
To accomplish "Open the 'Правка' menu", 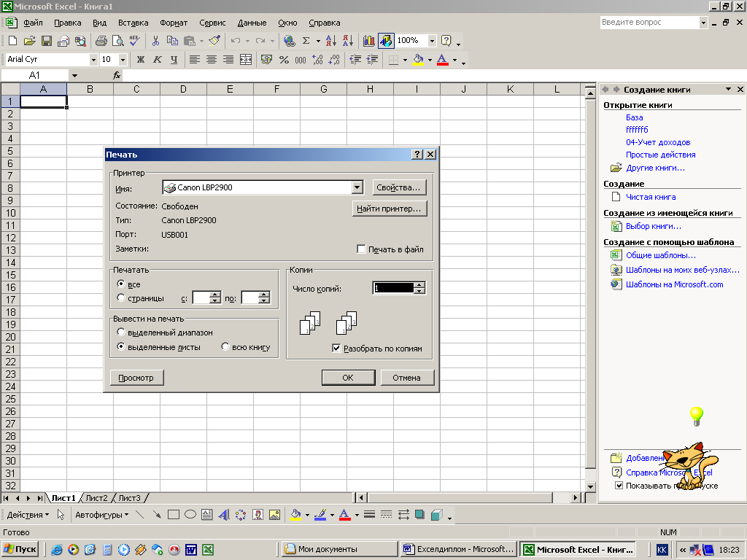I will tap(68, 23).
